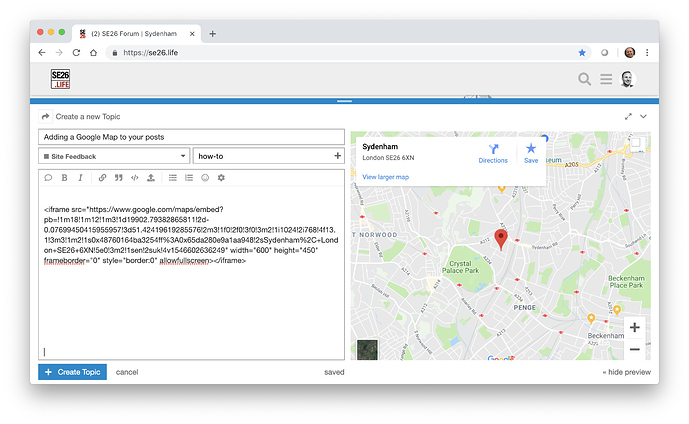The image size is (689, 424).
Task: Insert a blockquote with the quote icon
Action: coord(118,177)
